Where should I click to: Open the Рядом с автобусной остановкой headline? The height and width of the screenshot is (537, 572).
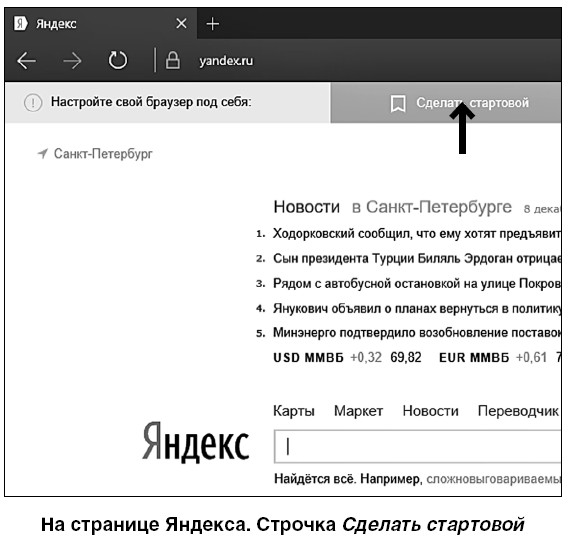click(417, 283)
